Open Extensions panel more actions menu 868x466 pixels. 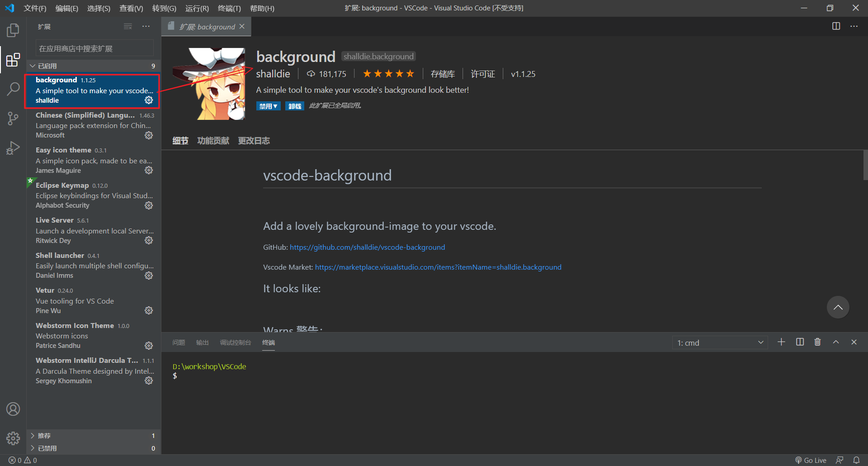click(x=146, y=26)
